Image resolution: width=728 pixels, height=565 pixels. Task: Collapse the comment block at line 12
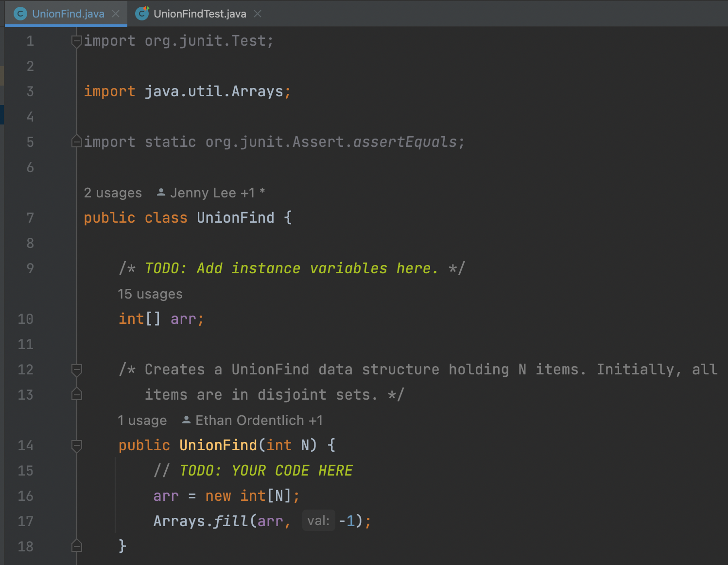pos(77,370)
